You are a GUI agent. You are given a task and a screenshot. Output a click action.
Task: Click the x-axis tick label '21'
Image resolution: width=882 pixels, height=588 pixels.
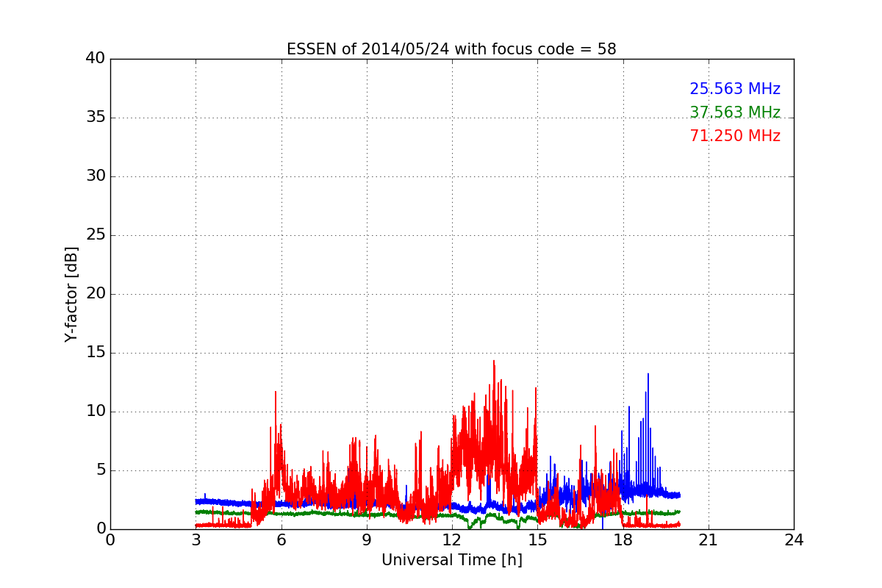point(709,540)
